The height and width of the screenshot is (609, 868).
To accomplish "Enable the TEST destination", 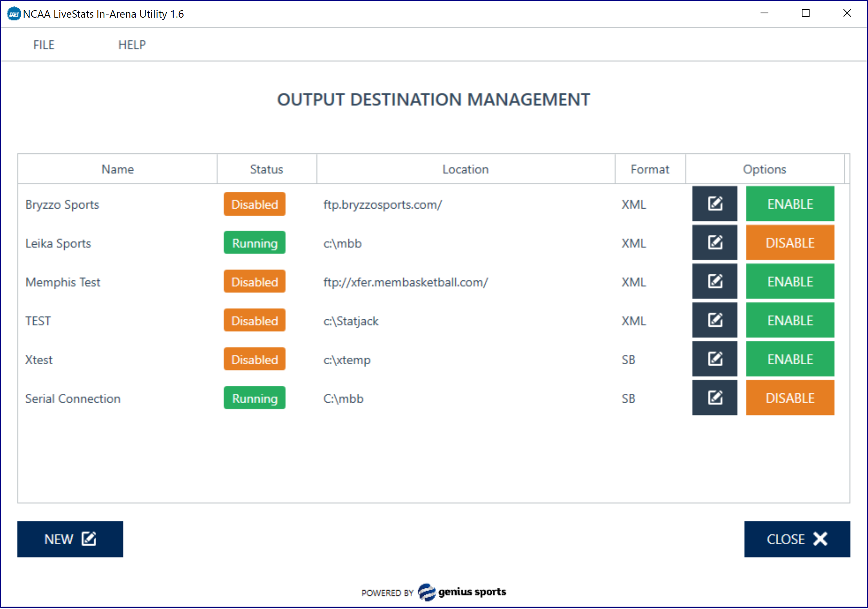I will pos(790,320).
